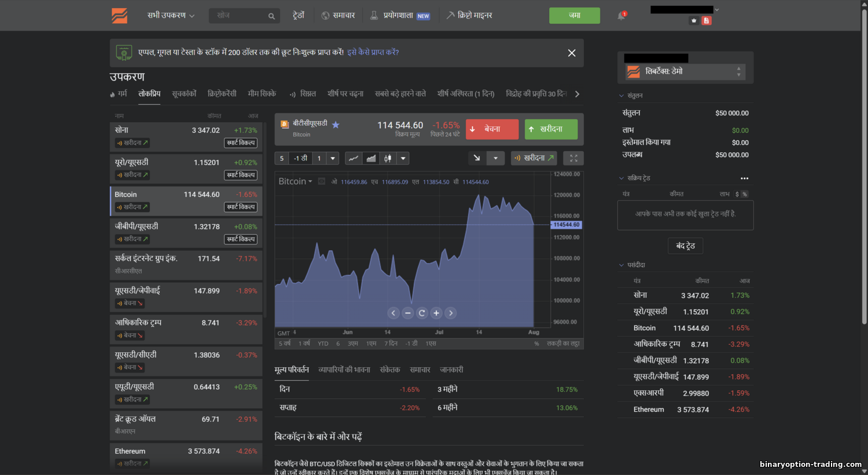Click the red document icon

[706, 21]
